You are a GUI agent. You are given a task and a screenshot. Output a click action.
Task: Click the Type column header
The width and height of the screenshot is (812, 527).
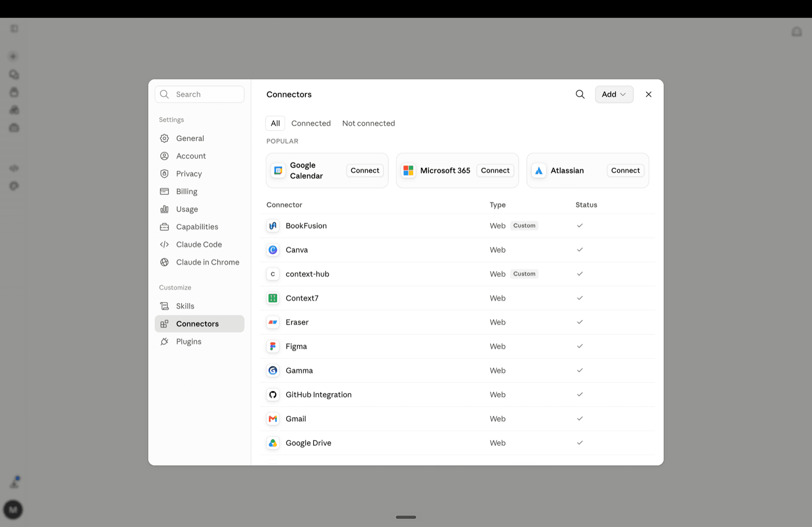(498, 205)
